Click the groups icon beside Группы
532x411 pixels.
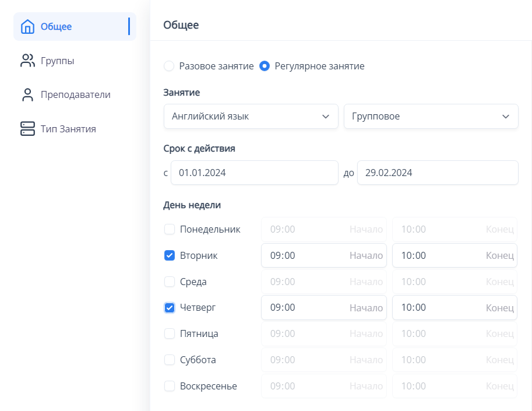27,60
